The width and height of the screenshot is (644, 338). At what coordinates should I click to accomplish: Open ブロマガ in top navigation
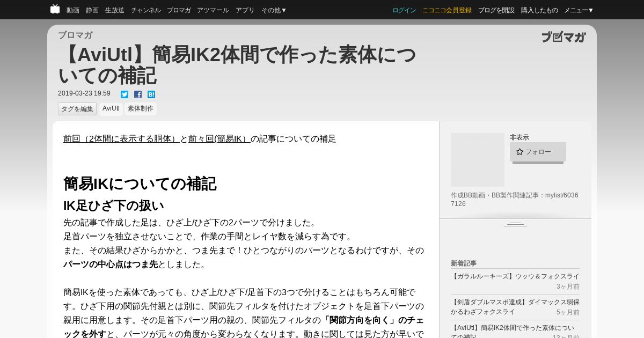179,10
